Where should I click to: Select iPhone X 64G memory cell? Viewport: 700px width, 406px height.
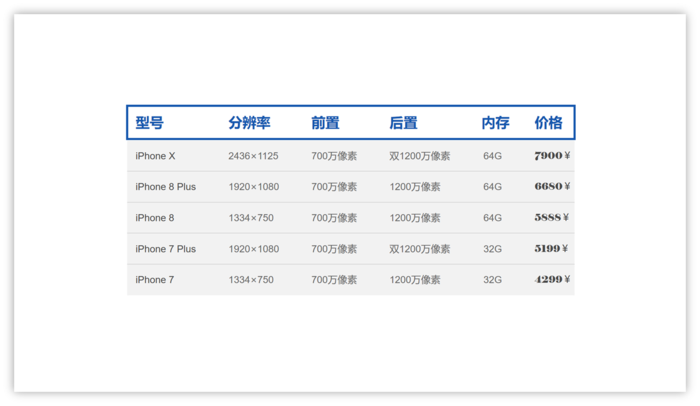pyautogui.click(x=492, y=156)
